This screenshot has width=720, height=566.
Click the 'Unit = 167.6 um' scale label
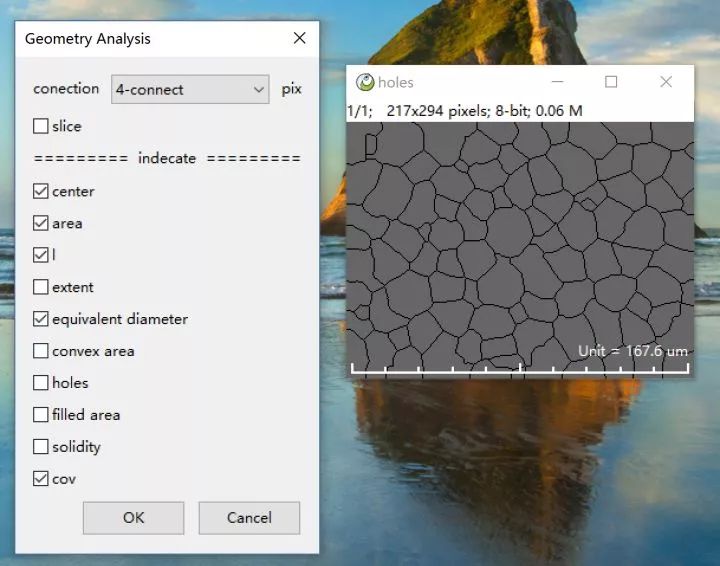[633, 351]
